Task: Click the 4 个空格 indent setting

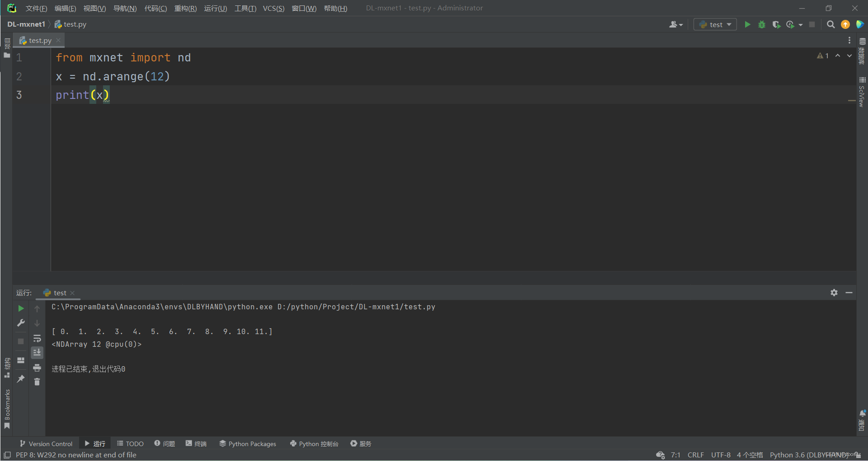Action: pos(750,455)
